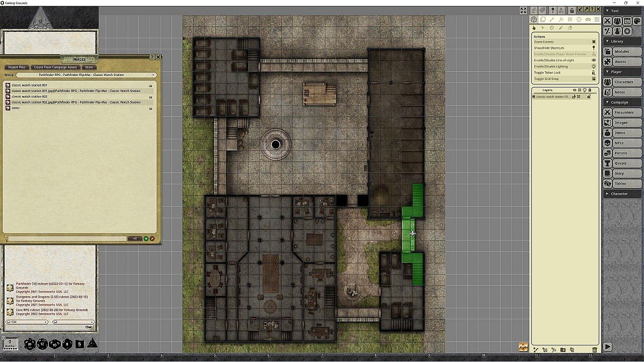Open the NPCs list

[622, 143]
